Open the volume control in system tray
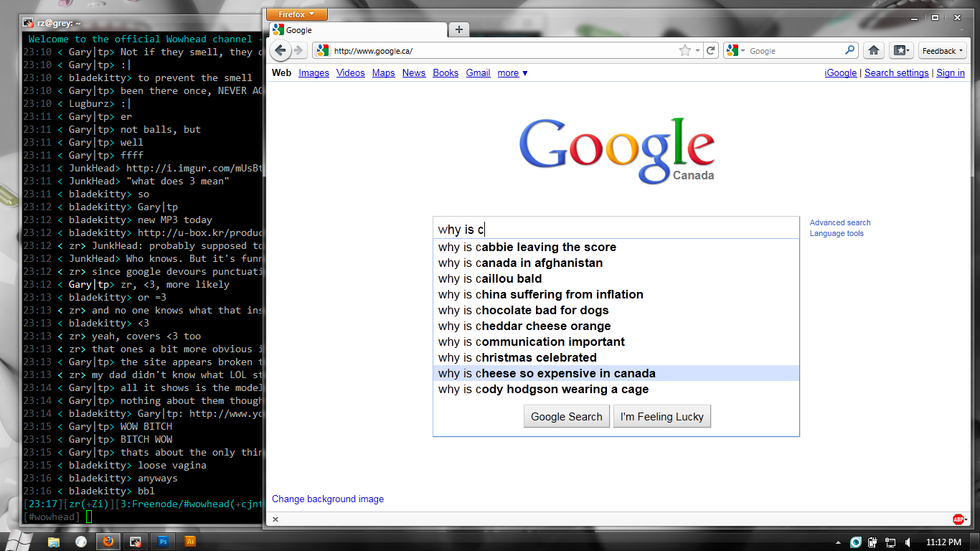The image size is (980, 551). point(908,542)
